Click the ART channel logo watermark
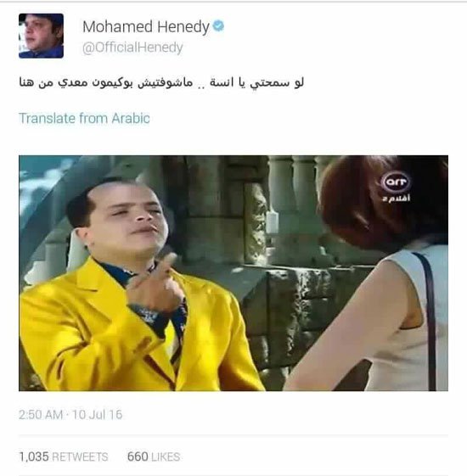The image size is (467, 476). [x=397, y=182]
